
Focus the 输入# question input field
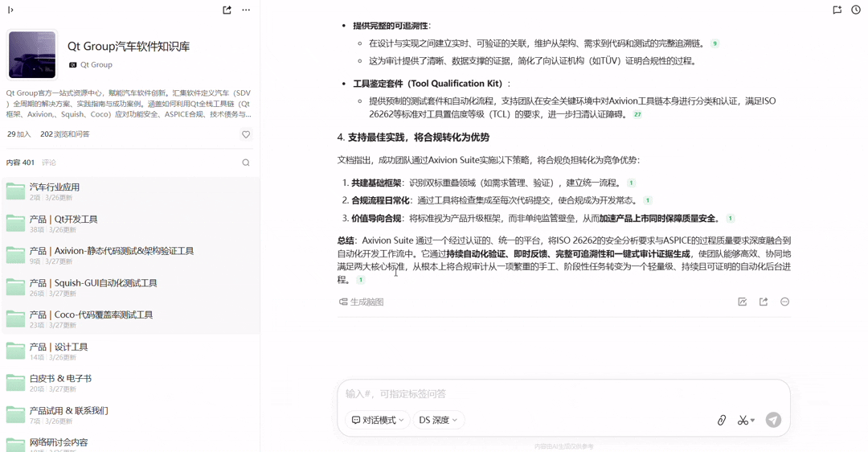coord(563,394)
